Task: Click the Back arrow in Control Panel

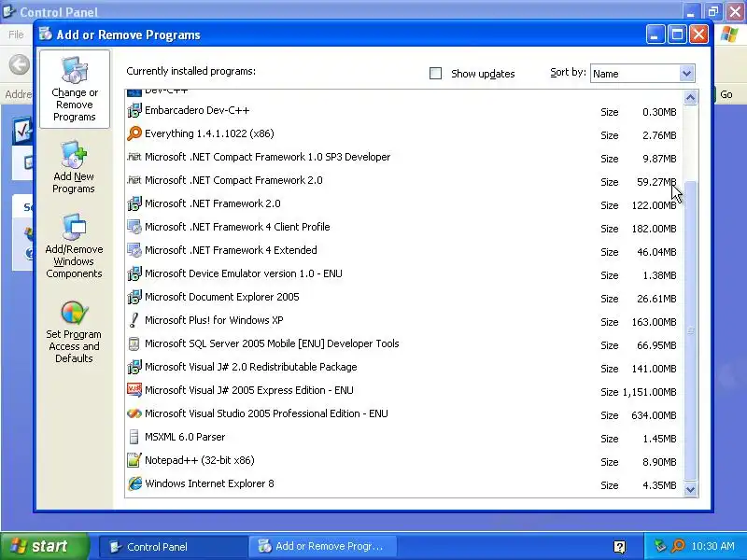Action: point(19,64)
